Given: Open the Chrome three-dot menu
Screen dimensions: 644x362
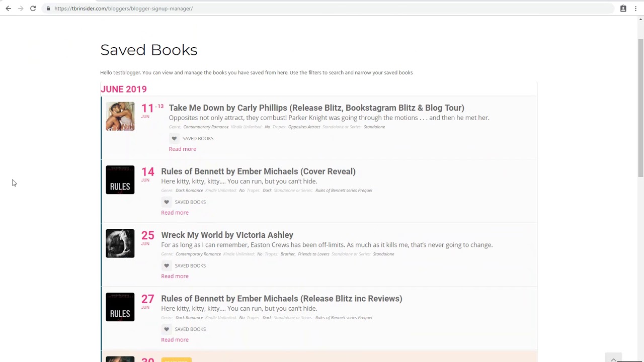Looking at the screenshot, I should tap(635, 9).
